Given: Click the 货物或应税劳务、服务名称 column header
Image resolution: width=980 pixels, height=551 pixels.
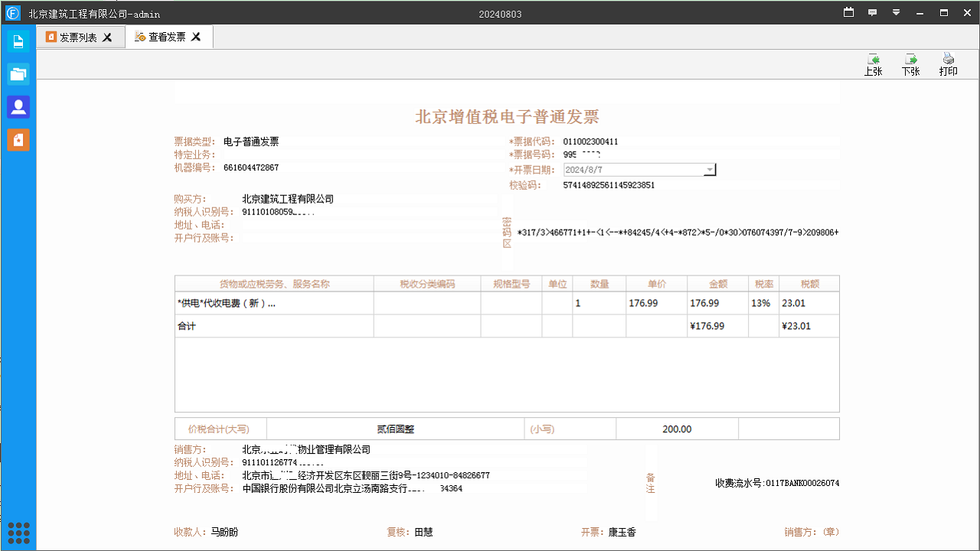Looking at the screenshot, I should pyautogui.click(x=274, y=284).
